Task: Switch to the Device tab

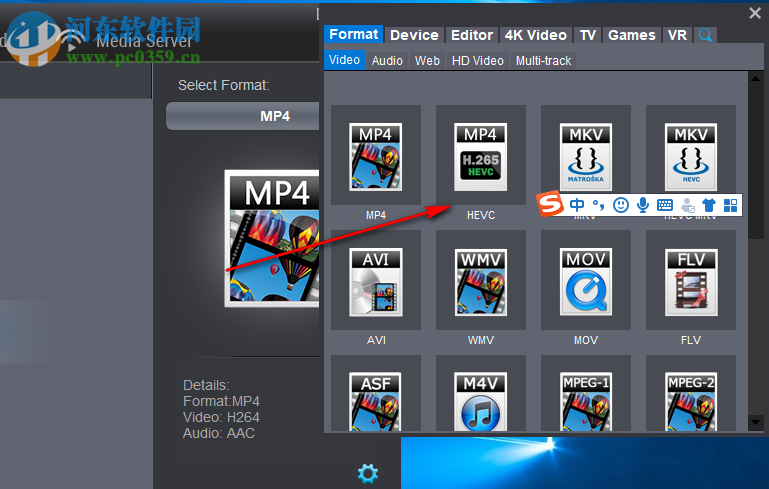Action: (414, 35)
